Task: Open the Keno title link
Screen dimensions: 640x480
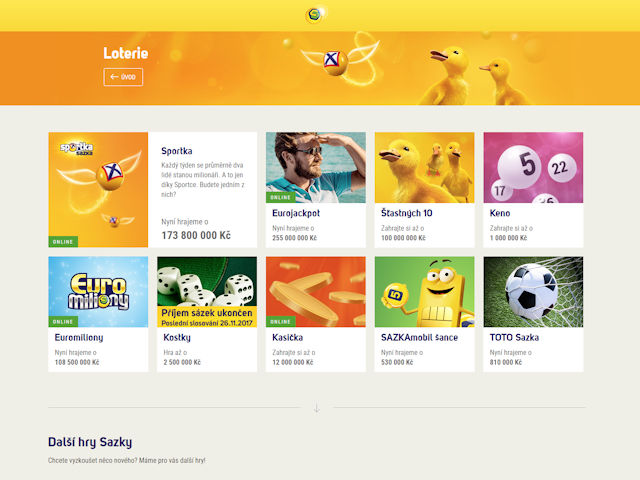Action: click(x=500, y=213)
